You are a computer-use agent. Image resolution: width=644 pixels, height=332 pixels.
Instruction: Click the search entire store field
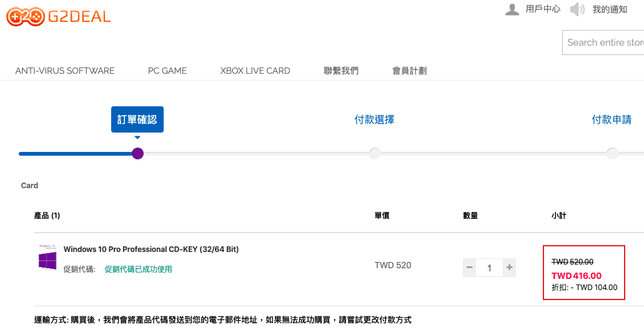pos(603,43)
